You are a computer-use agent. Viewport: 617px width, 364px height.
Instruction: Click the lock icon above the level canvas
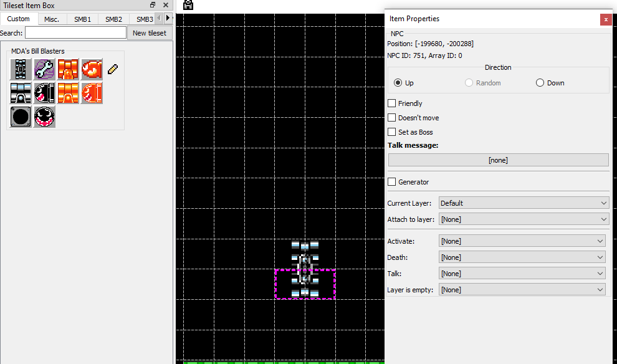pyautogui.click(x=188, y=5)
